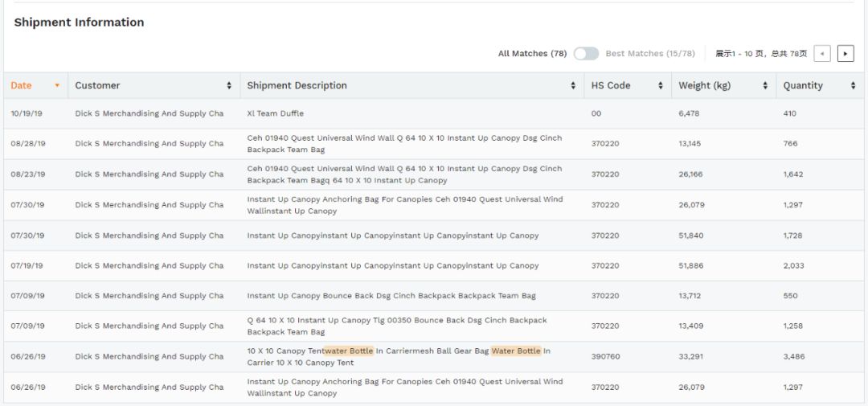Click quantity value 3,486
This screenshot has height=406, width=868.
click(x=795, y=357)
